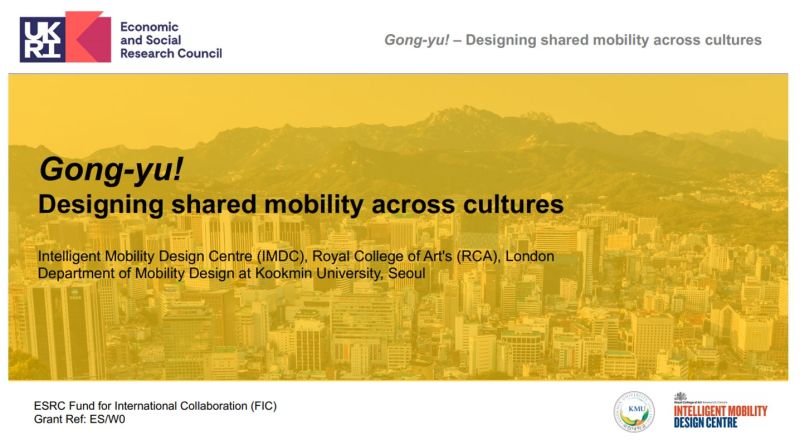
Task: Click the KMU circular seal logo
Action: (634, 411)
